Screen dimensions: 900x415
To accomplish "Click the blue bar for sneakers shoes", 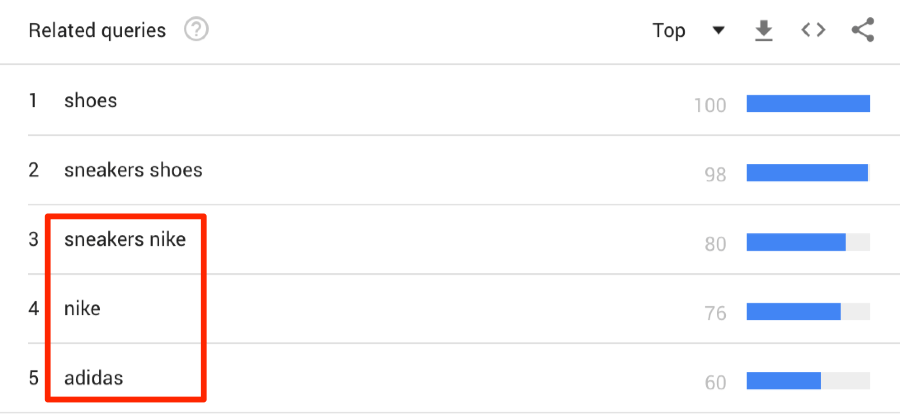I will tap(807, 173).
